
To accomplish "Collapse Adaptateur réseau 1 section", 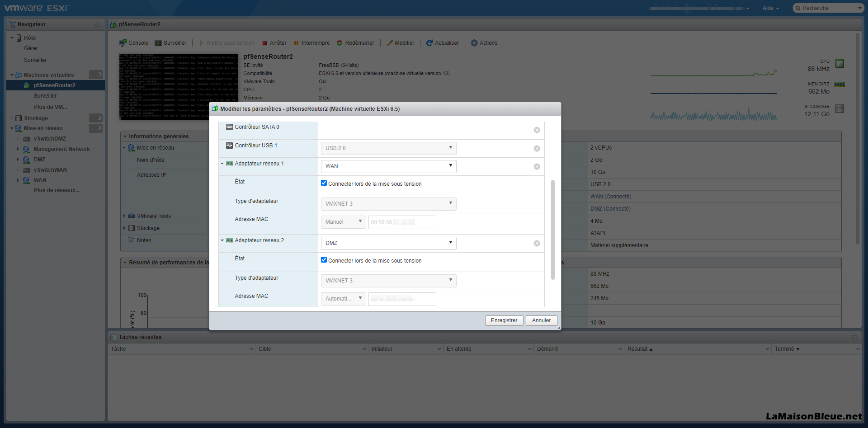I will tap(222, 164).
